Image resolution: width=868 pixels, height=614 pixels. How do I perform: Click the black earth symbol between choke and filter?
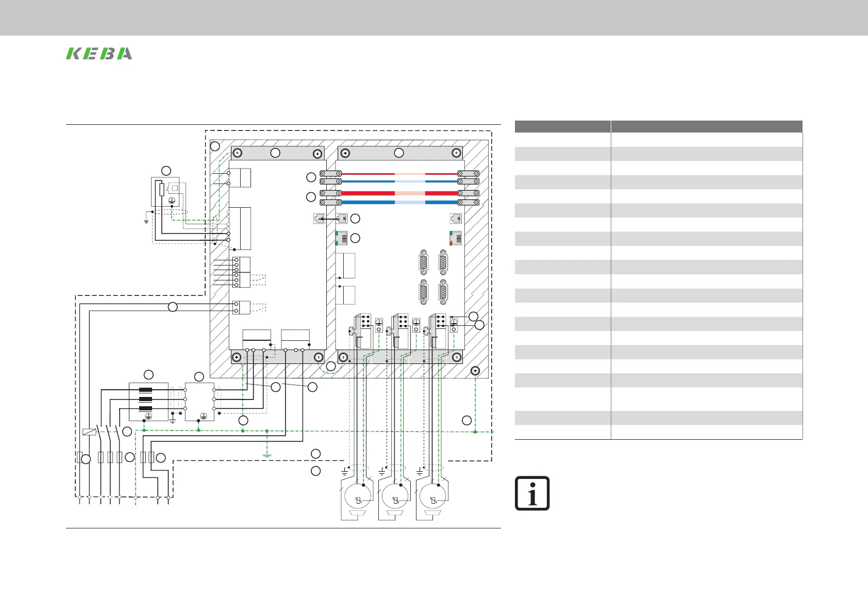pyautogui.click(x=173, y=421)
